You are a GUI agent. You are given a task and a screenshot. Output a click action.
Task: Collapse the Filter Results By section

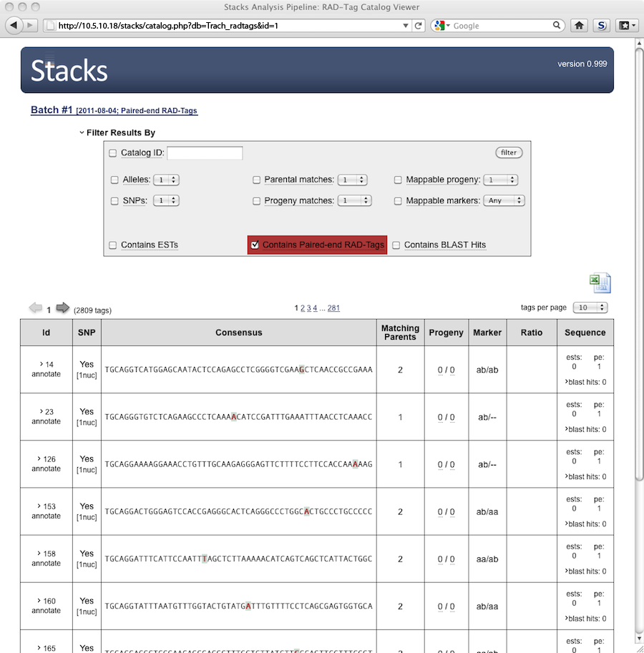pos(83,133)
